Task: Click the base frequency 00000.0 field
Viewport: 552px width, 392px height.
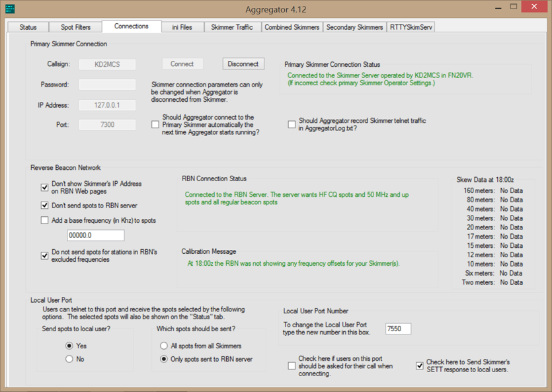Action: click(95, 235)
